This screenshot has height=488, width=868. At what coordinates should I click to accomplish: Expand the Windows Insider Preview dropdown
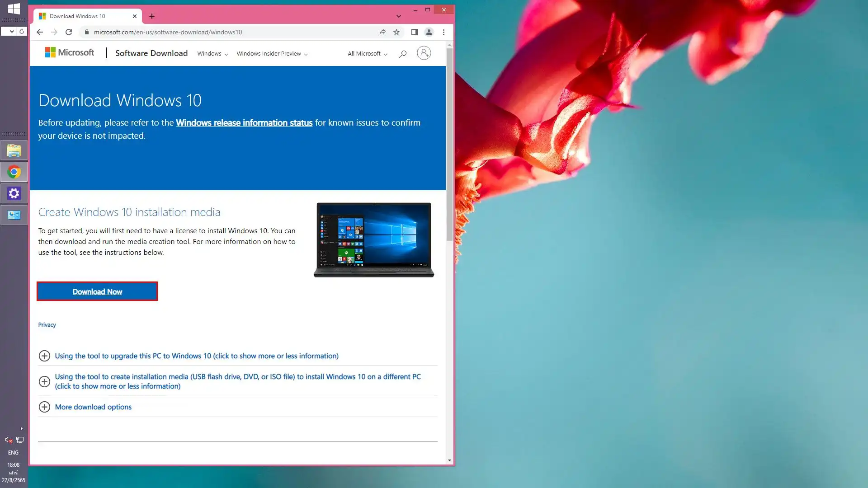(x=272, y=54)
